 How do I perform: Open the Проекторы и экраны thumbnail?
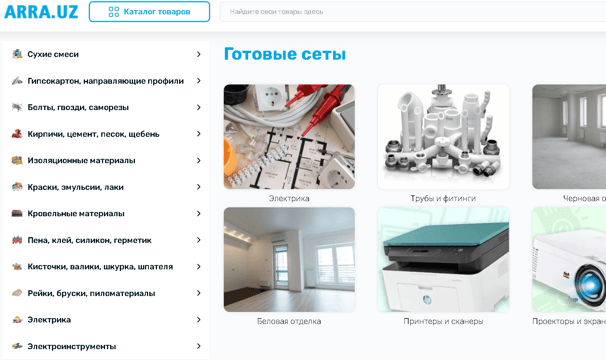(x=569, y=259)
